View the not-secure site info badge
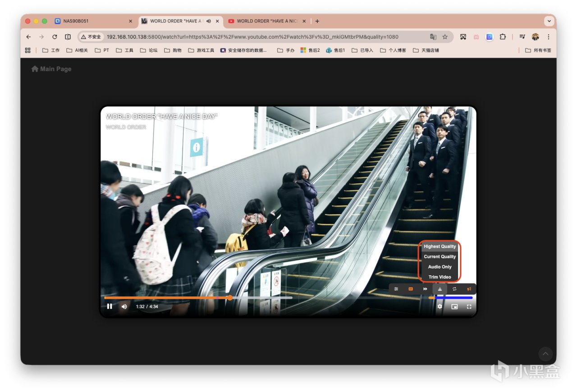The width and height of the screenshot is (577, 392). point(91,37)
